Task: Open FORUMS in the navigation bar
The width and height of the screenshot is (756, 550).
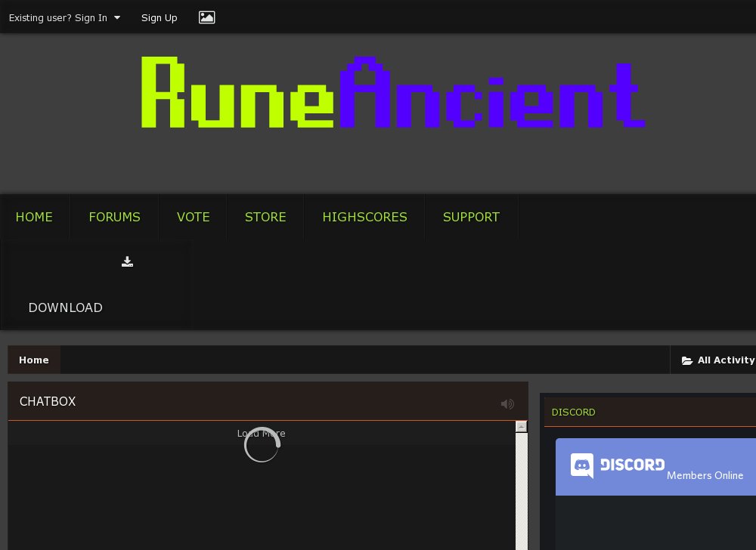Action: coord(114,217)
